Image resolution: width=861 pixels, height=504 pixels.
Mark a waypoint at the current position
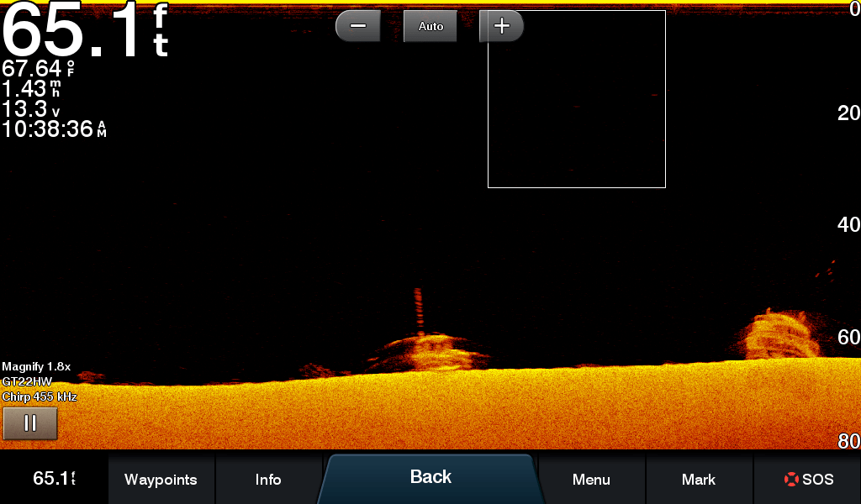(699, 480)
